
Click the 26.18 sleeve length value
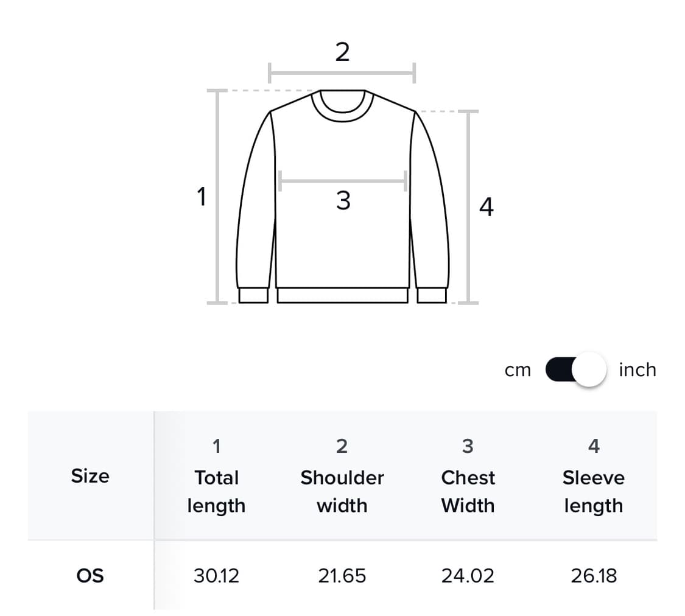pyautogui.click(x=594, y=575)
